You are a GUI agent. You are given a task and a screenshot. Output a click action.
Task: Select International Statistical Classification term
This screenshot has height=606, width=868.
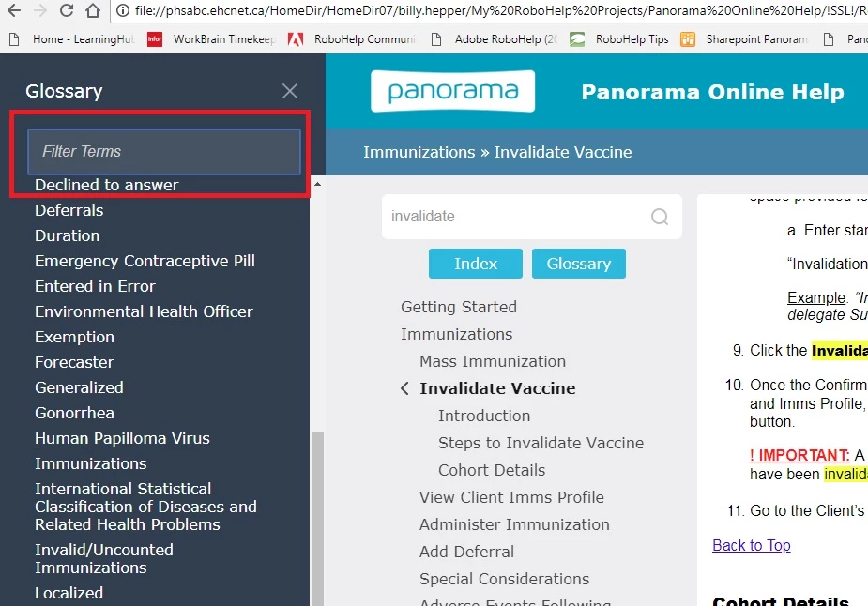pos(146,507)
